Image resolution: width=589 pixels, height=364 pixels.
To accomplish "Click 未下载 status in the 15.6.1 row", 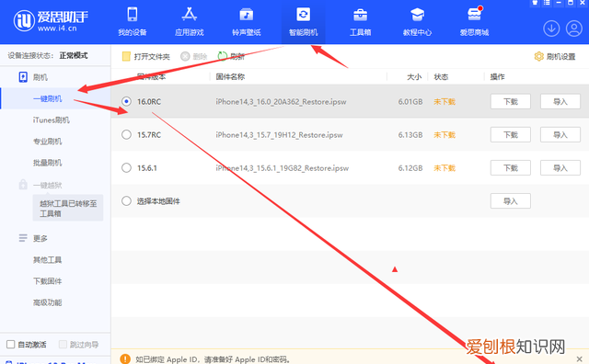I will click(445, 167).
